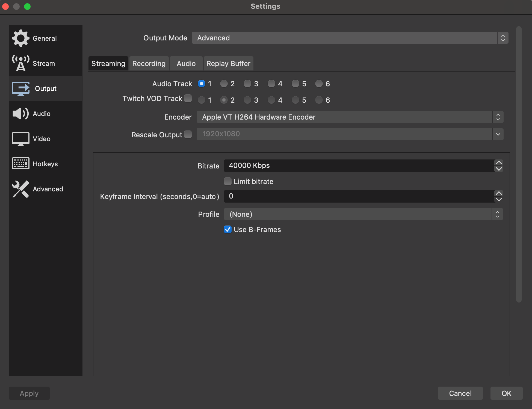Select Audio Track 4
Viewport: 532px width, 409px height.
tap(271, 84)
